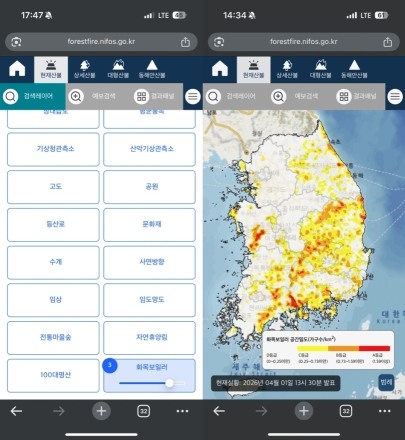Go back in the right browser
This screenshot has width=405, height=440.
(219, 411)
